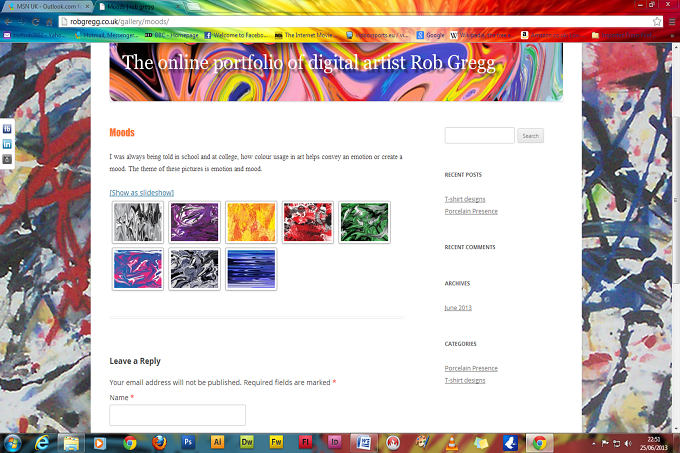Reload the page with the refresh icon
This screenshot has height=453, width=680.
[36, 22]
